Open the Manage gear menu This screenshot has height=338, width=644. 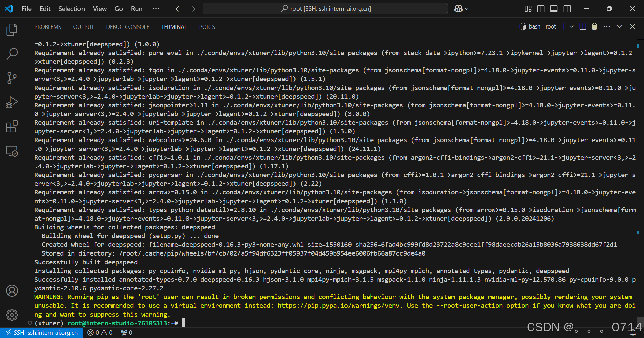pos(12,315)
